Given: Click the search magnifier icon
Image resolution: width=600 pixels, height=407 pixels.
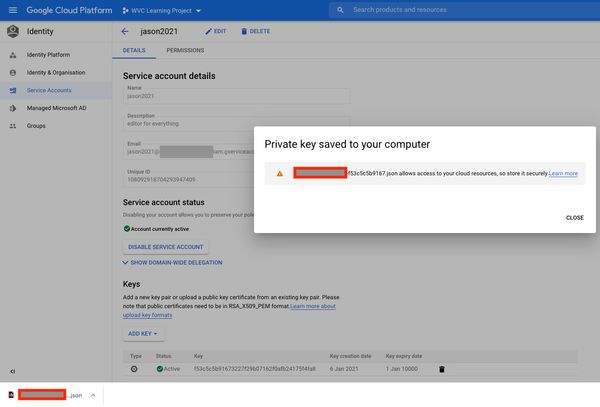Looking at the screenshot, I should coord(340,10).
